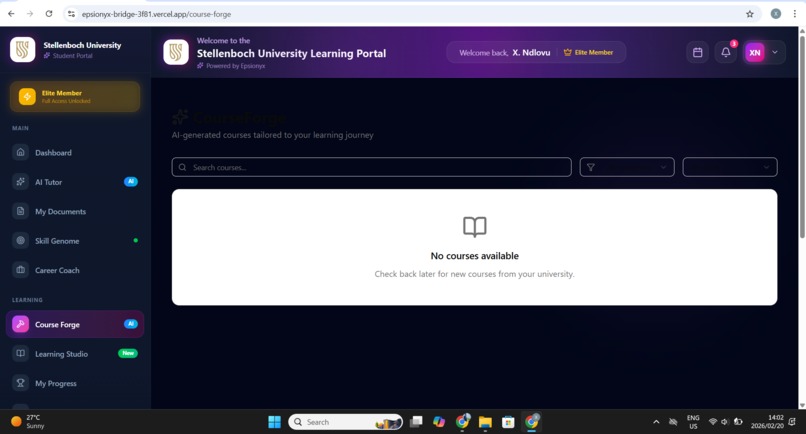The height and width of the screenshot is (434, 806).
Task: Go to My Documents page
Action: tap(75, 211)
